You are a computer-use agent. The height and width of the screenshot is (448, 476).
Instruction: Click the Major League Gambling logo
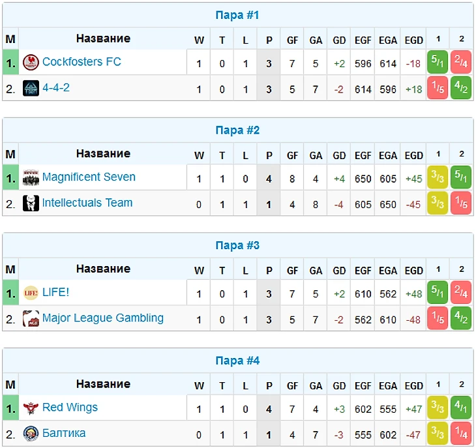[31, 318]
